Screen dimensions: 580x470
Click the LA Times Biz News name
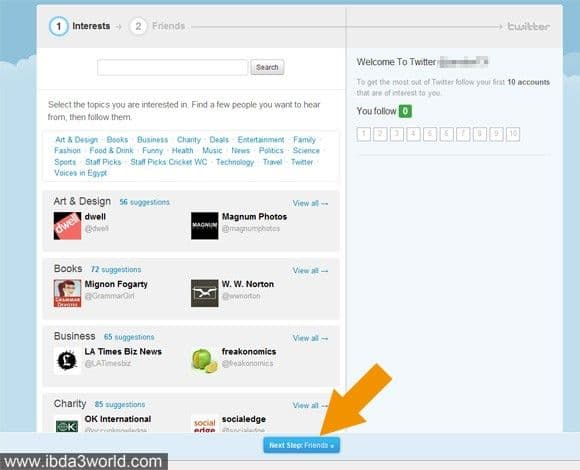coord(123,351)
